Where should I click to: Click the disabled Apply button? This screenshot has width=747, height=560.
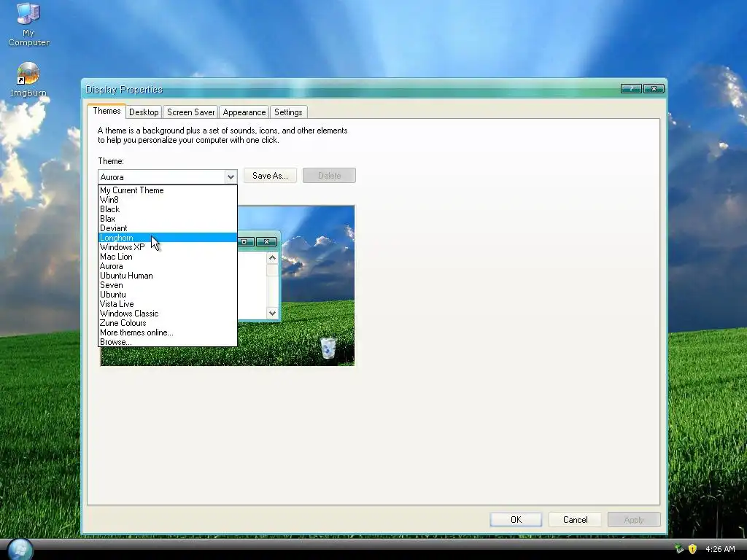click(x=634, y=519)
